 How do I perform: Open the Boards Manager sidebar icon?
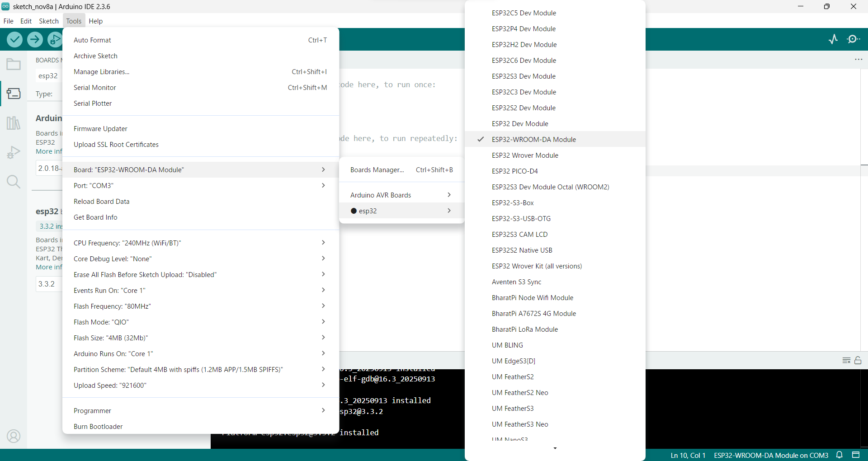[x=14, y=94]
